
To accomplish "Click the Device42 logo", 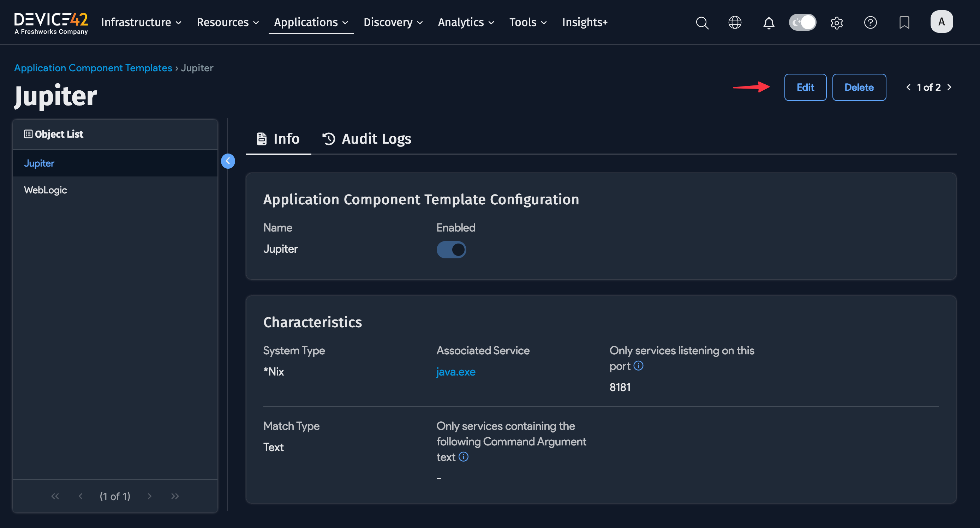I will tap(50, 22).
